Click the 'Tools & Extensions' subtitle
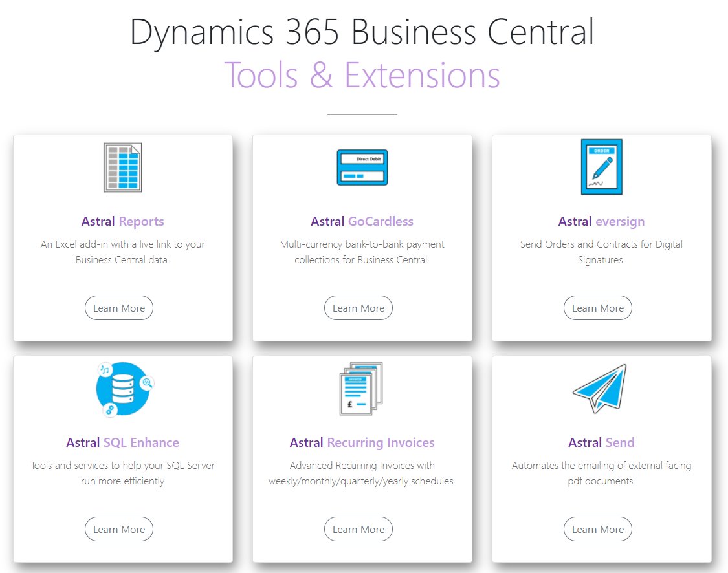This screenshot has width=728, height=573. click(x=362, y=75)
